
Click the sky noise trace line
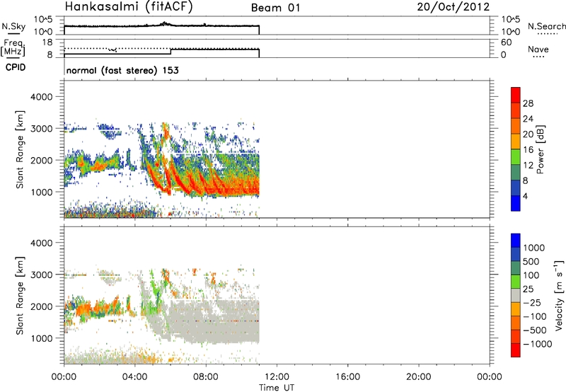pos(162,25)
